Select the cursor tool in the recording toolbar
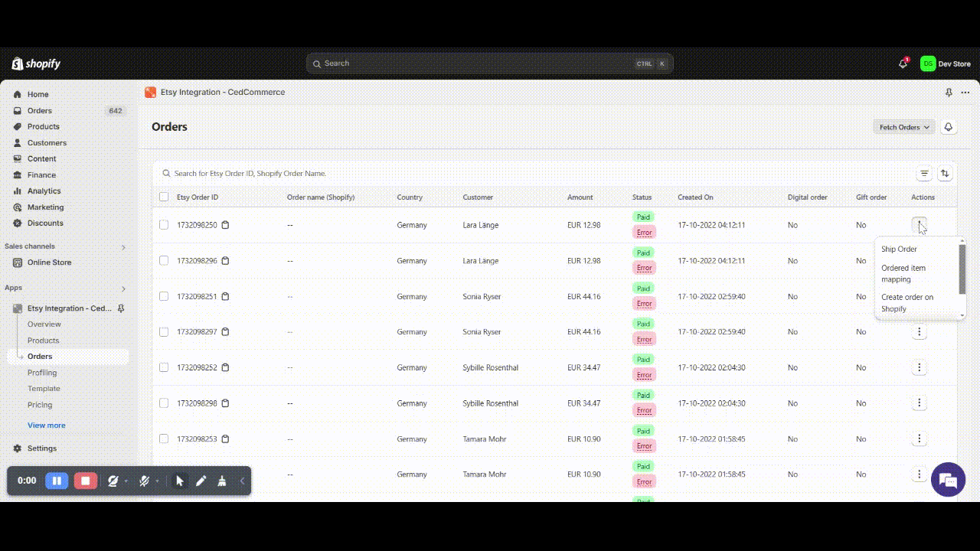Screen dimensions: 980x551 click(180, 481)
